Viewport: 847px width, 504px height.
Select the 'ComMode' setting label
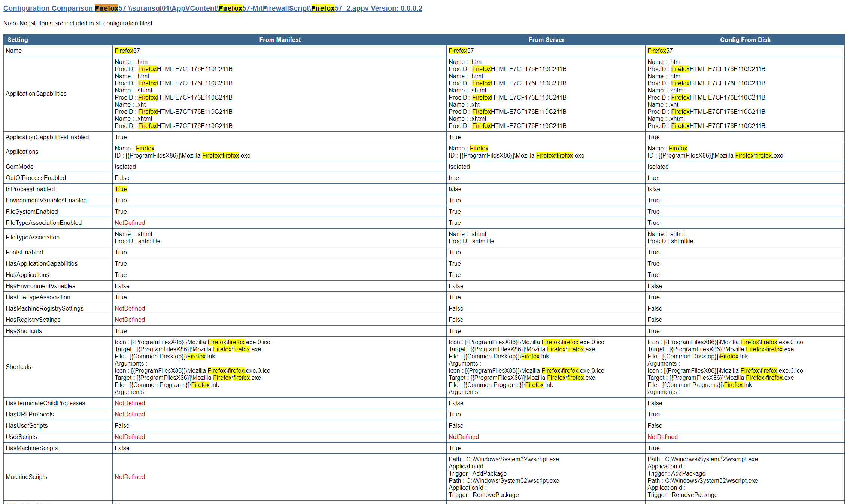pos(19,167)
